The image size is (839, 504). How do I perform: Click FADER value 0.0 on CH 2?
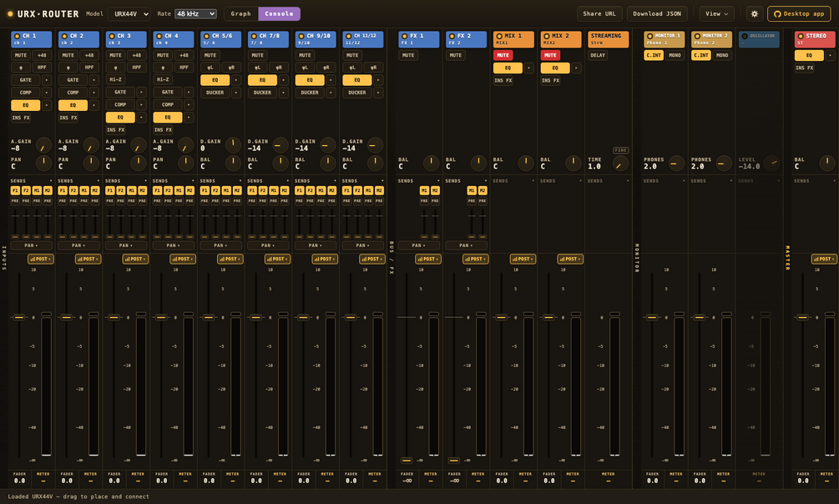67,481
